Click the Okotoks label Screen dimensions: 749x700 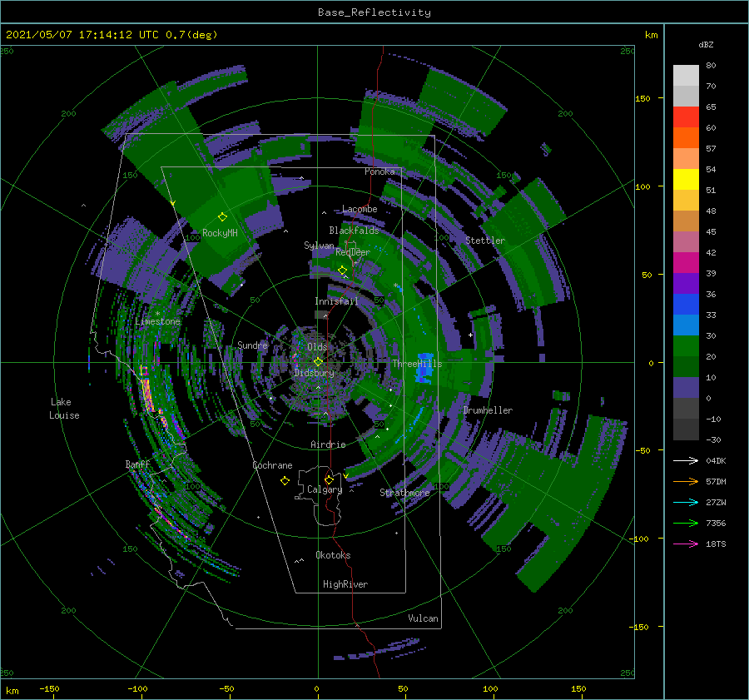[x=334, y=555]
